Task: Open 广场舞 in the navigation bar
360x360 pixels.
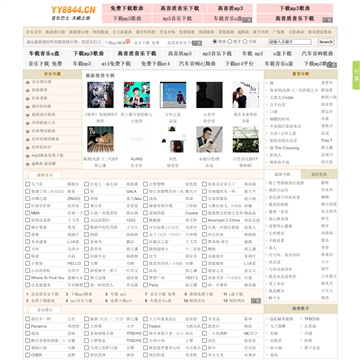Action: pyautogui.click(x=278, y=32)
